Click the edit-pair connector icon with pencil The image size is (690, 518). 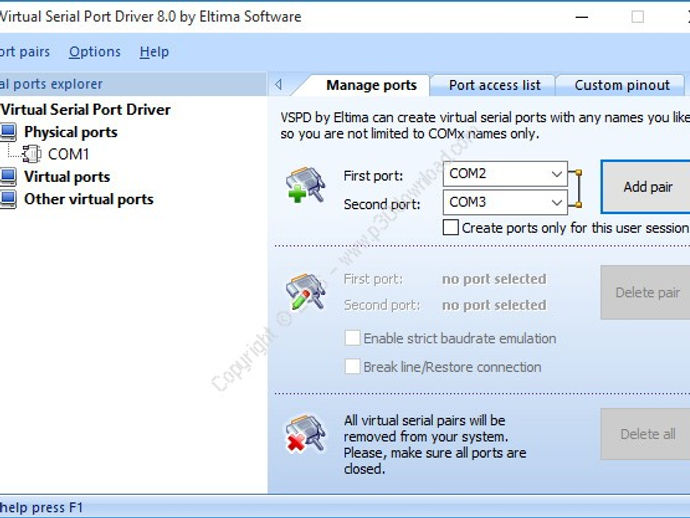click(x=305, y=291)
